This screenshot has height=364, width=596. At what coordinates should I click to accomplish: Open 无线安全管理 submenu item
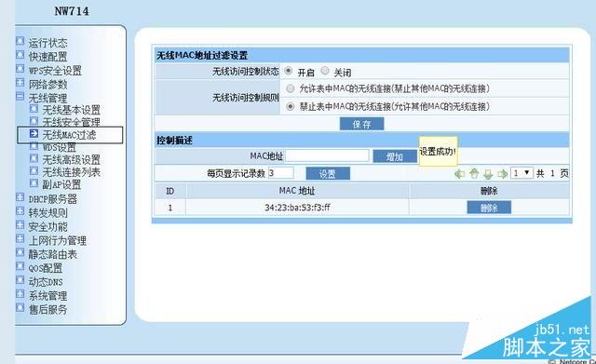(x=71, y=122)
